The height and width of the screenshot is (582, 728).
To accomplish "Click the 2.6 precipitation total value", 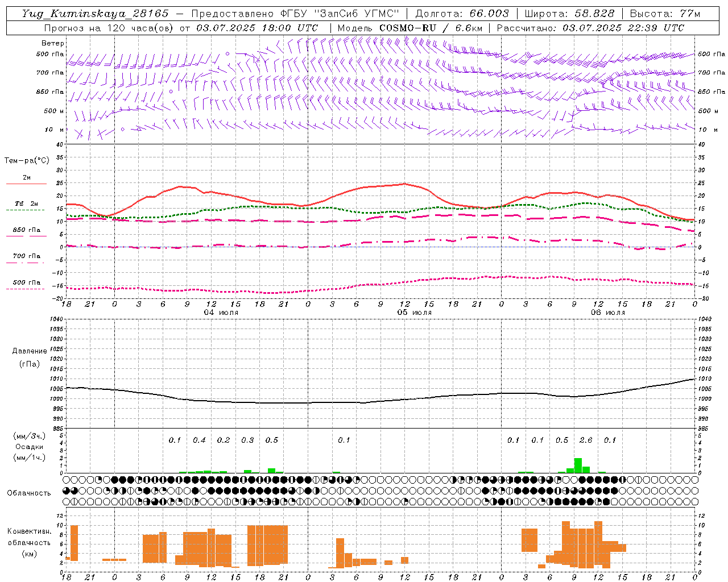I will coord(586,440).
